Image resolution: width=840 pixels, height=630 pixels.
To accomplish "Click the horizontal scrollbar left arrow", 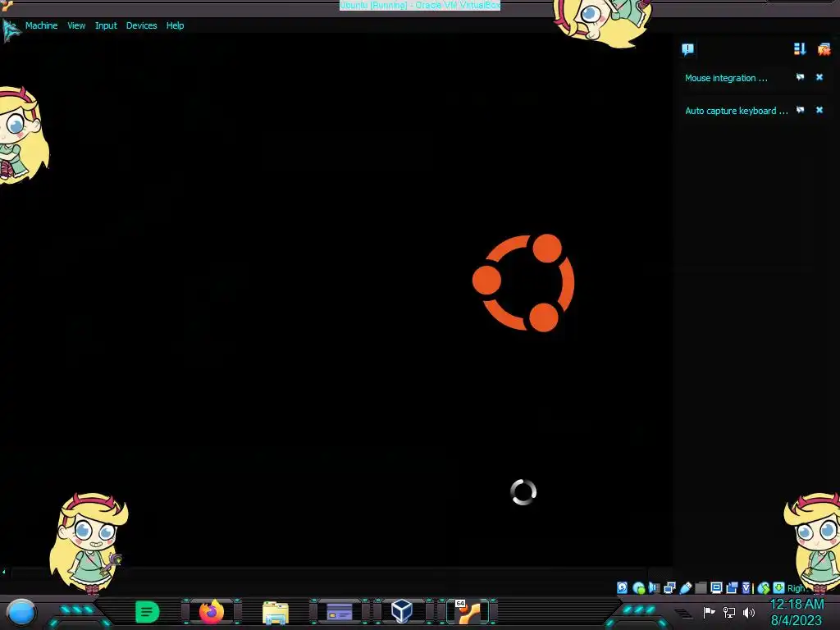I will [x=4, y=572].
